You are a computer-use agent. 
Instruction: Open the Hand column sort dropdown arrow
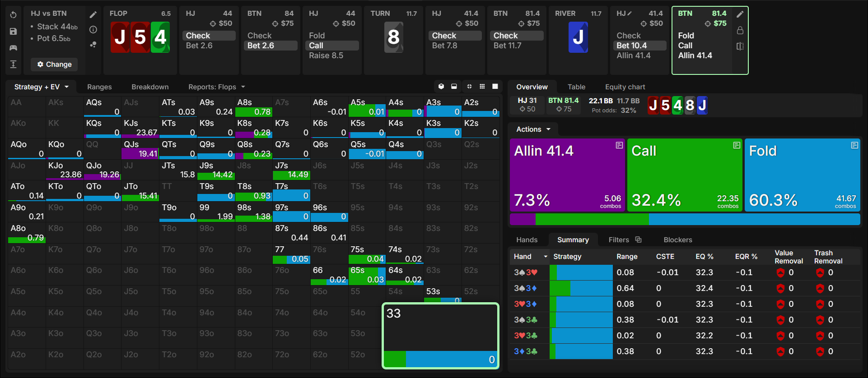click(546, 257)
